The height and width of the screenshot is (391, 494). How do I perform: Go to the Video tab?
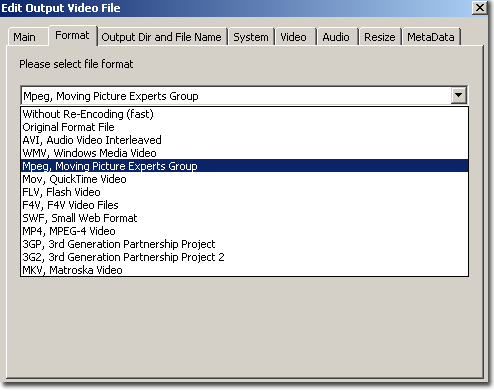point(295,37)
